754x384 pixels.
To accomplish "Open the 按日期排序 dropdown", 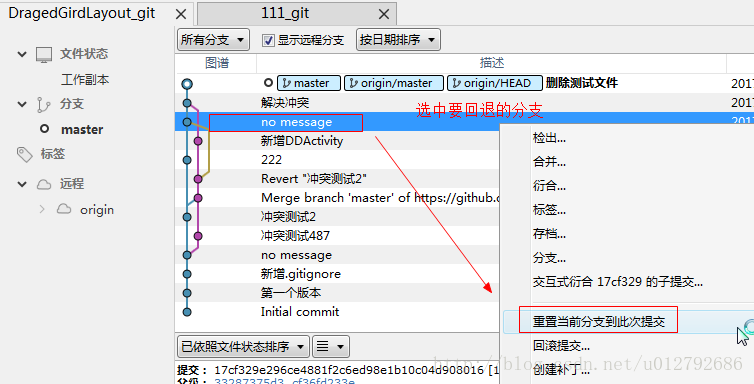I will coord(398,40).
